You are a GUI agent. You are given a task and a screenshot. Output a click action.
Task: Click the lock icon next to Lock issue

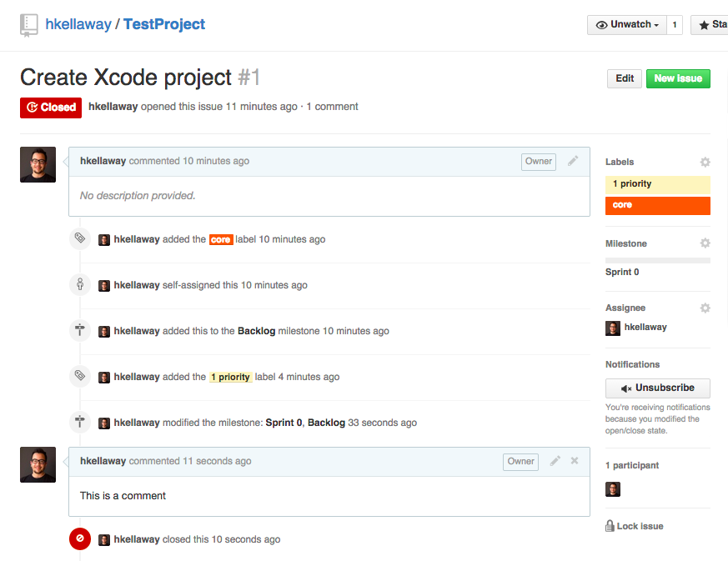[x=610, y=526]
